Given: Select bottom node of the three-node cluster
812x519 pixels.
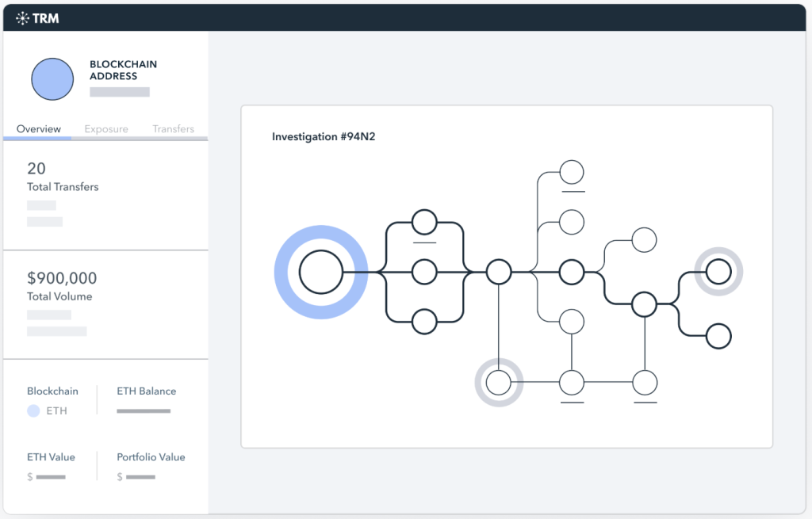Looking at the screenshot, I should click(425, 322).
